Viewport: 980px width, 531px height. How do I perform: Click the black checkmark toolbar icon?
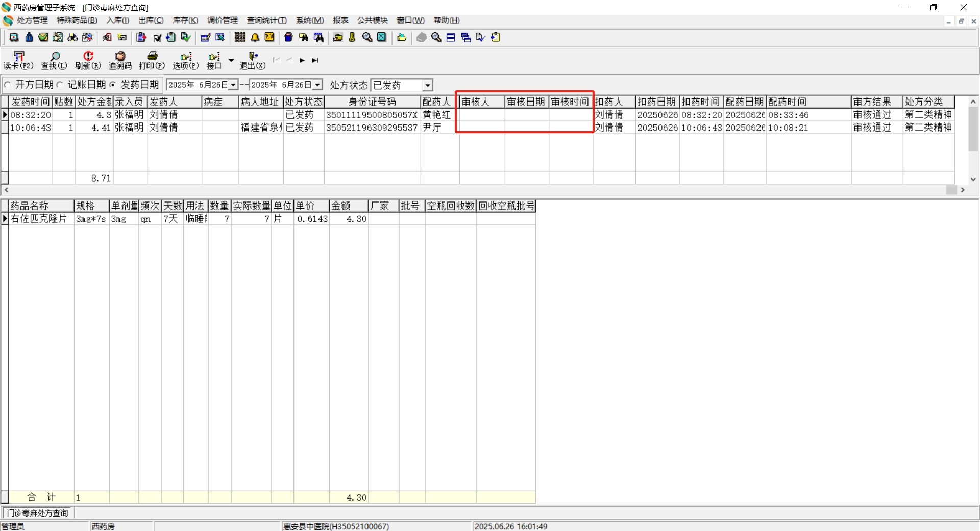(x=157, y=37)
